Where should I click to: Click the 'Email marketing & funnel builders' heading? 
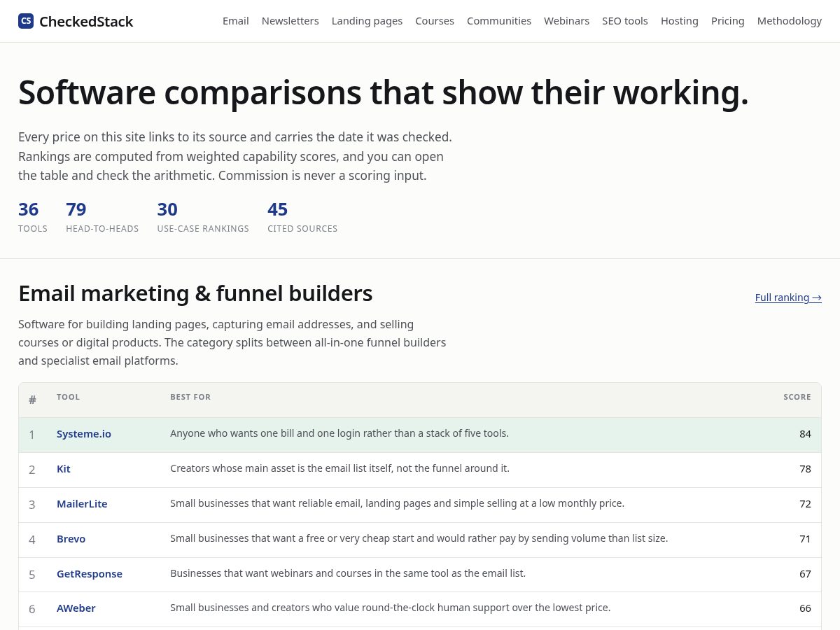click(x=195, y=293)
